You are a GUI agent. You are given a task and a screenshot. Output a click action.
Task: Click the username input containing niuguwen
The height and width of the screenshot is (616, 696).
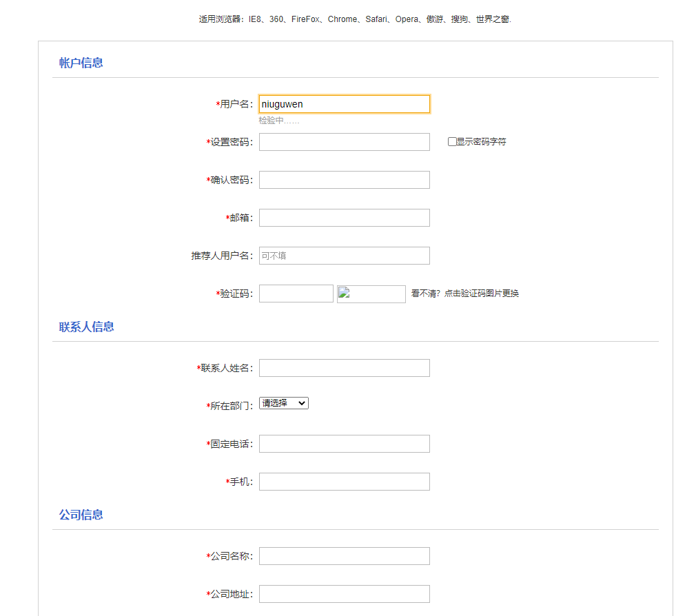coord(344,103)
